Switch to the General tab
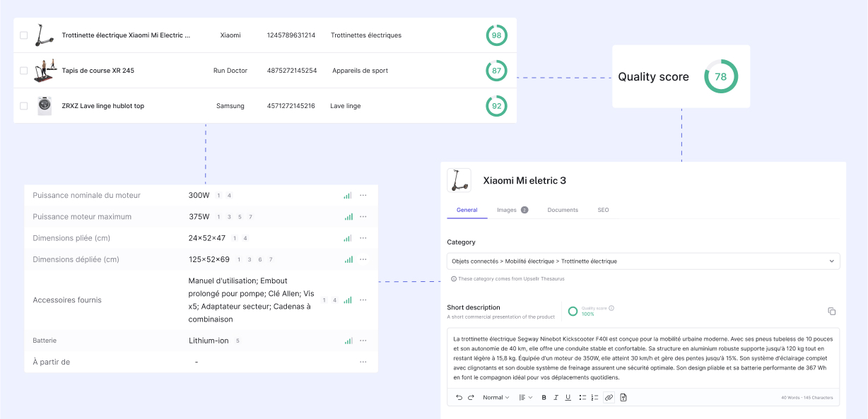 [467, 210]
